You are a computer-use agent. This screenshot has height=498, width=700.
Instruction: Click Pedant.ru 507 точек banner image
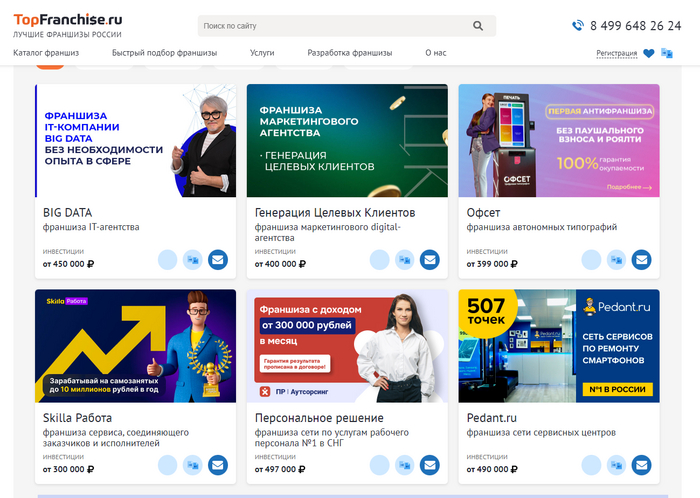(559, 346)
